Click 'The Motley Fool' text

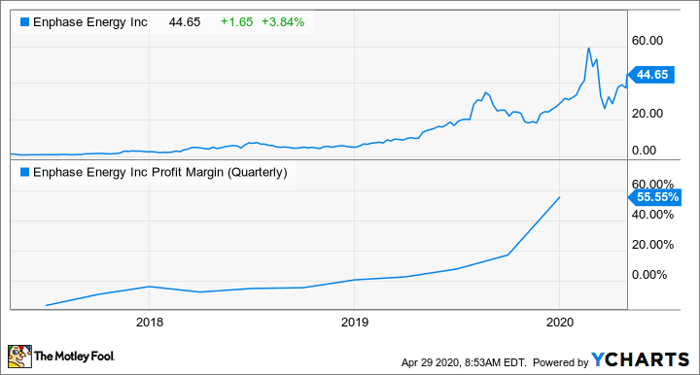click(x=75, y=356)
